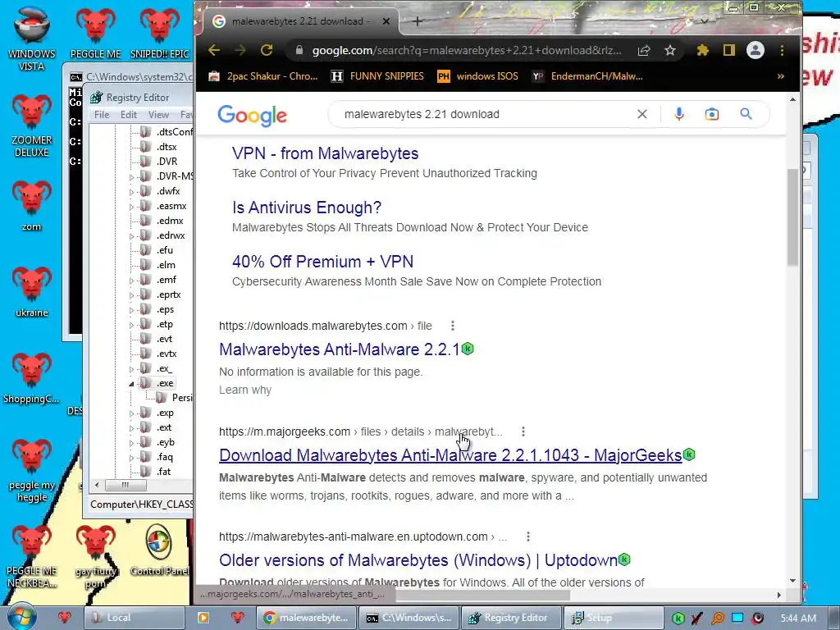The image size is (840, 630).
Task: Expand the .eyb registry key
Action: (131, 442)
